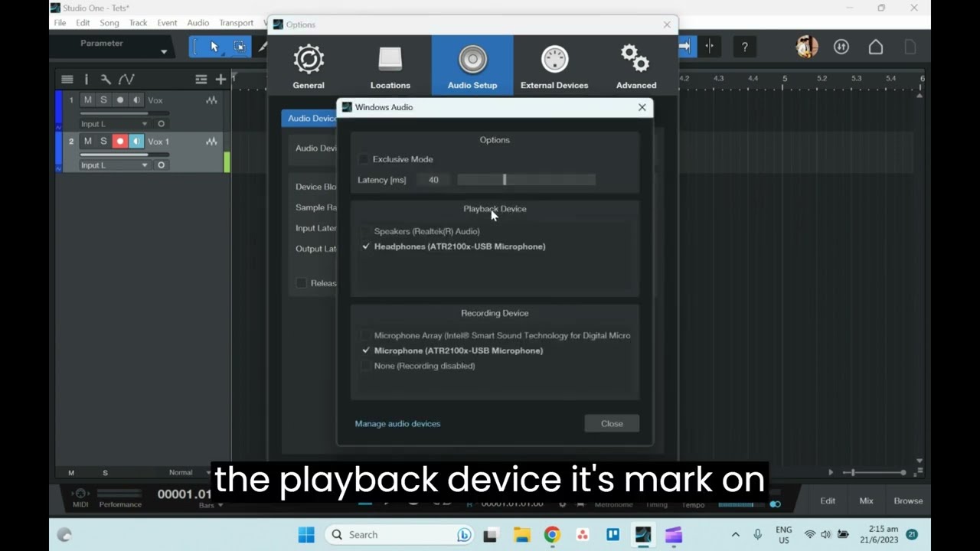Adjust the Vox 1 track volume slider
980x551 pixels.
pyautogui.click(x=125, y=155)
